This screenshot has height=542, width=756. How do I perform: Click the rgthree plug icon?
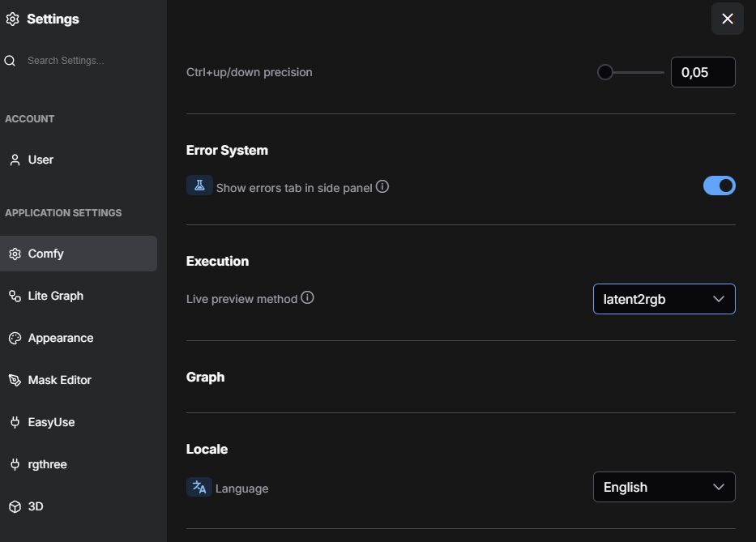15,464
